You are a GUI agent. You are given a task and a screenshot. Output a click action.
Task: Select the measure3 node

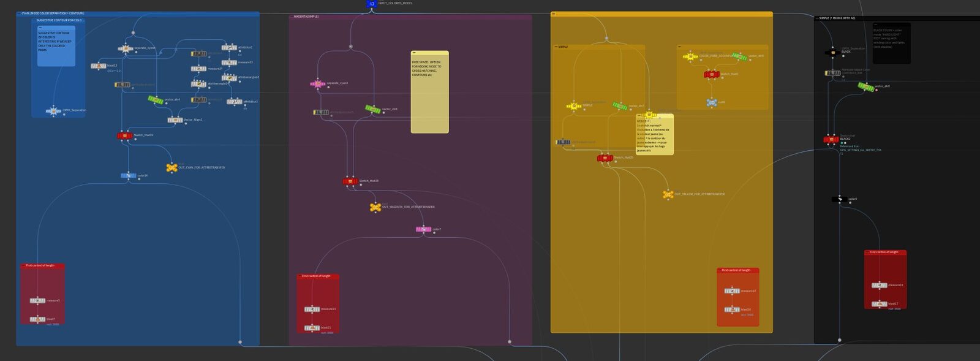[38, 300]
